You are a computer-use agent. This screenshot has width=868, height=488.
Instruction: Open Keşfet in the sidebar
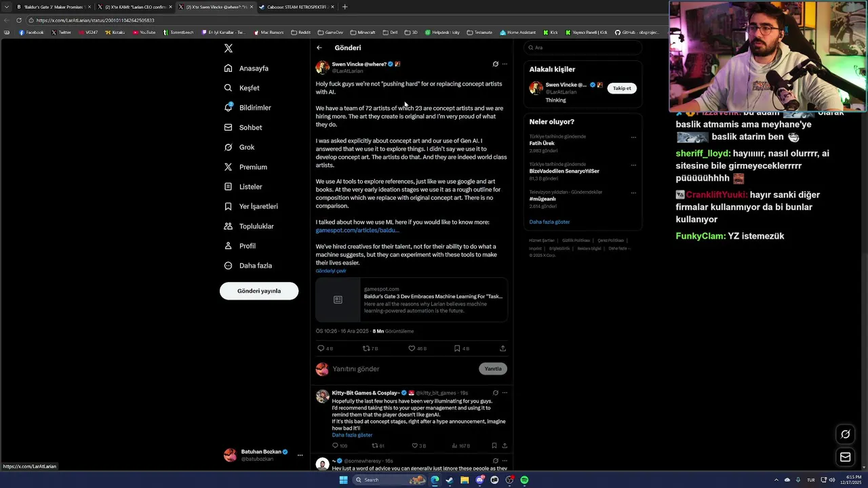click(242, 88)
